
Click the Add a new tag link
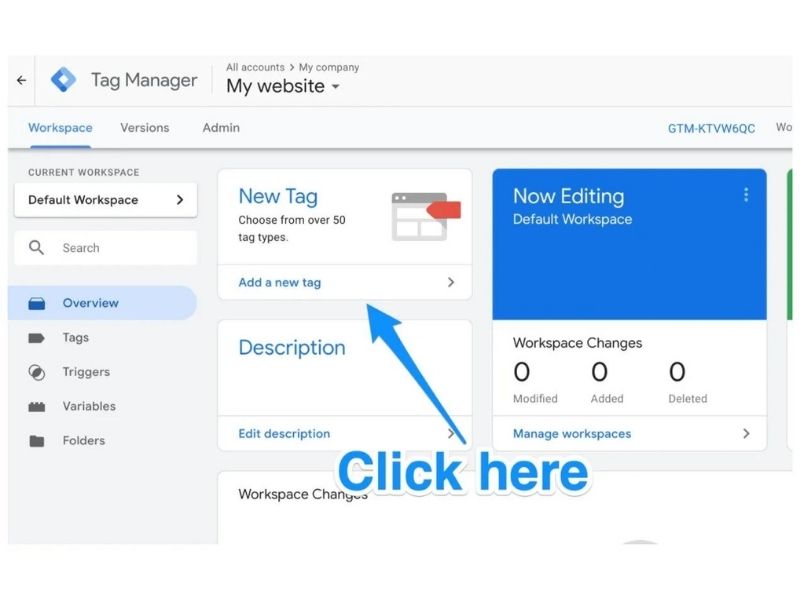tap(280, 283)
